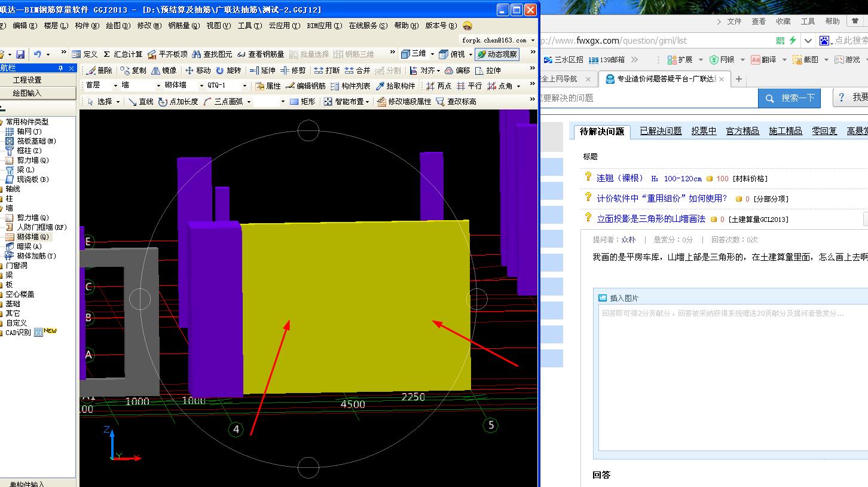The width and height of the screenshot is (868, 487).
Task: Open 构件列表 component list
Action: click(x=350, y=86)
